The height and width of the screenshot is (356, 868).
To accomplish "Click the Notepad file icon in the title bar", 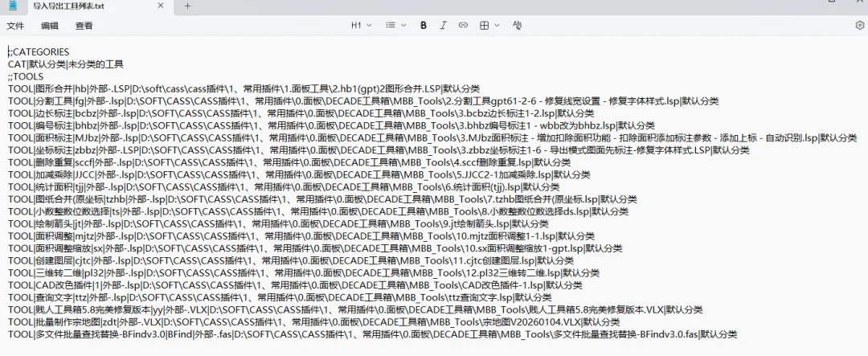I will tap(13, 6).
